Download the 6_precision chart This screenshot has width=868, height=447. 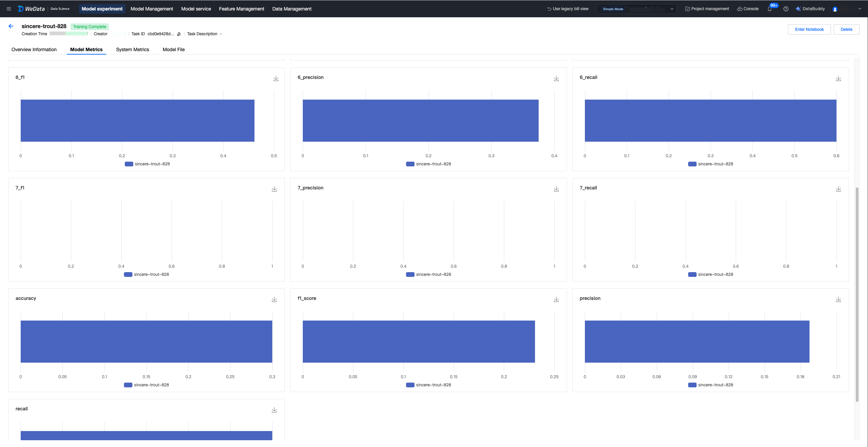coord(556,79)
